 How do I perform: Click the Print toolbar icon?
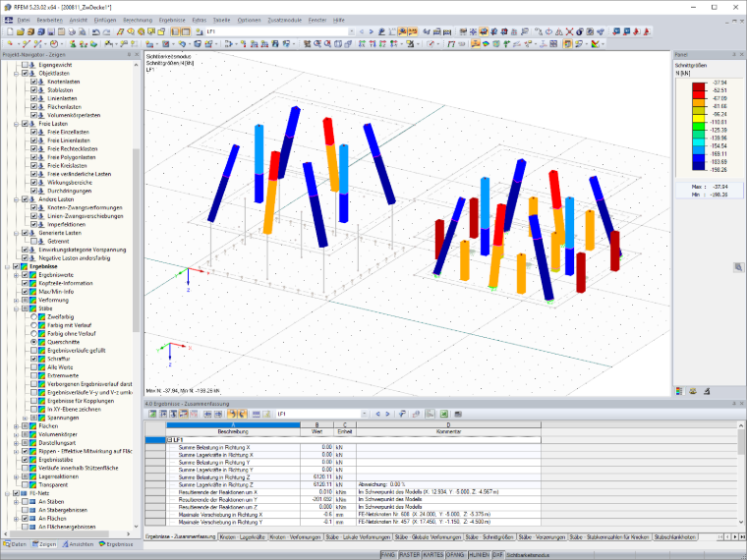click(72, 31)
